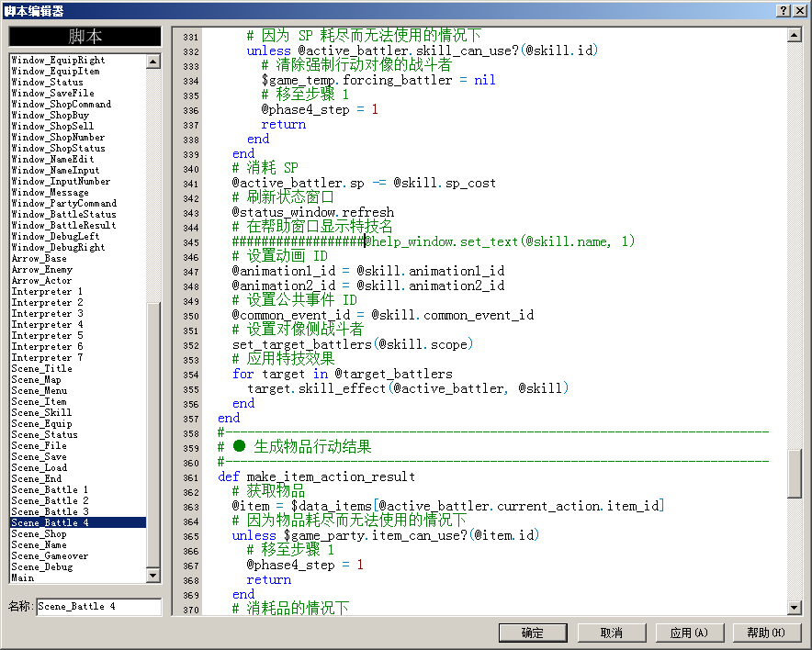Click the code line '@status_window.refresh'
The width and height of the screenshot is (812, 650).
[313, 212]
